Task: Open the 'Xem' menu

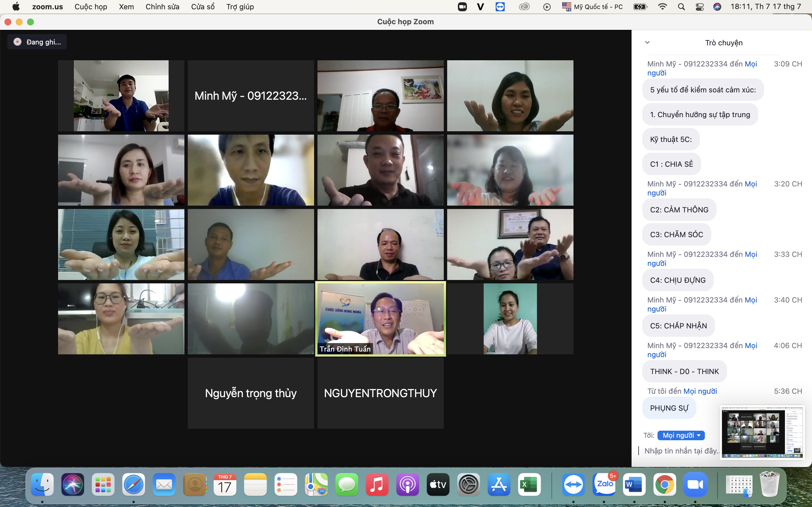Action: coord(126,7)
